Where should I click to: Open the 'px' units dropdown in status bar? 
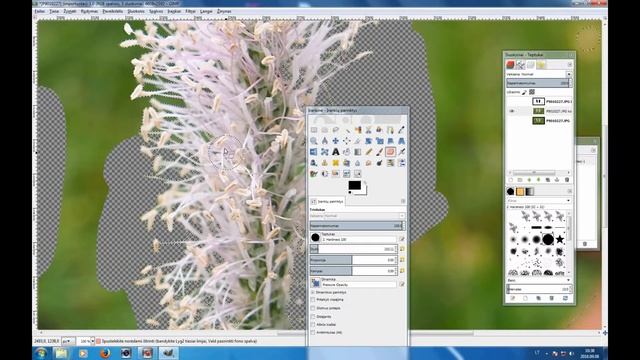pos(68,341)
